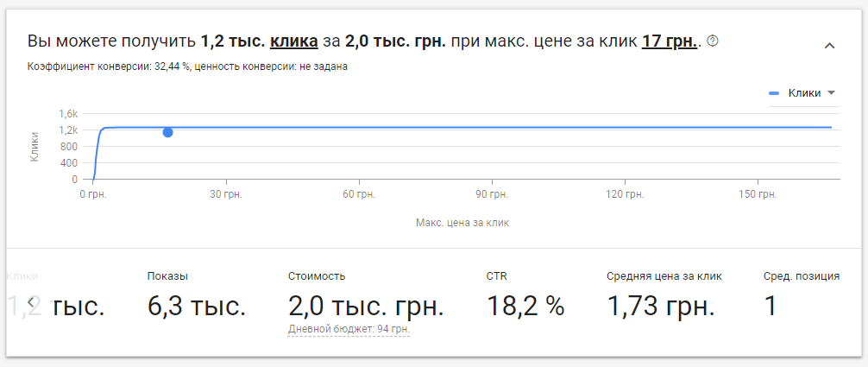868x367 pixels.
Task: Click the 6,3 тыс. impressions value
Action: [x=197, y=306]
